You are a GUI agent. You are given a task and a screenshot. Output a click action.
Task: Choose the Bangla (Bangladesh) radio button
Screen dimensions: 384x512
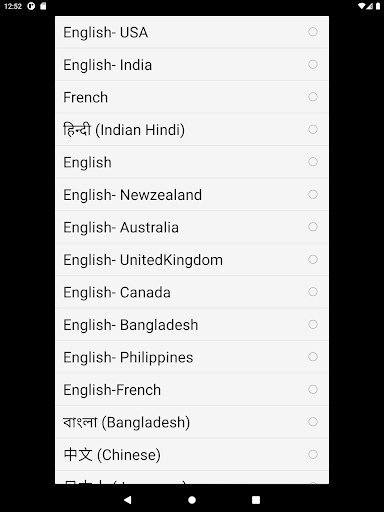coord(313,422)
